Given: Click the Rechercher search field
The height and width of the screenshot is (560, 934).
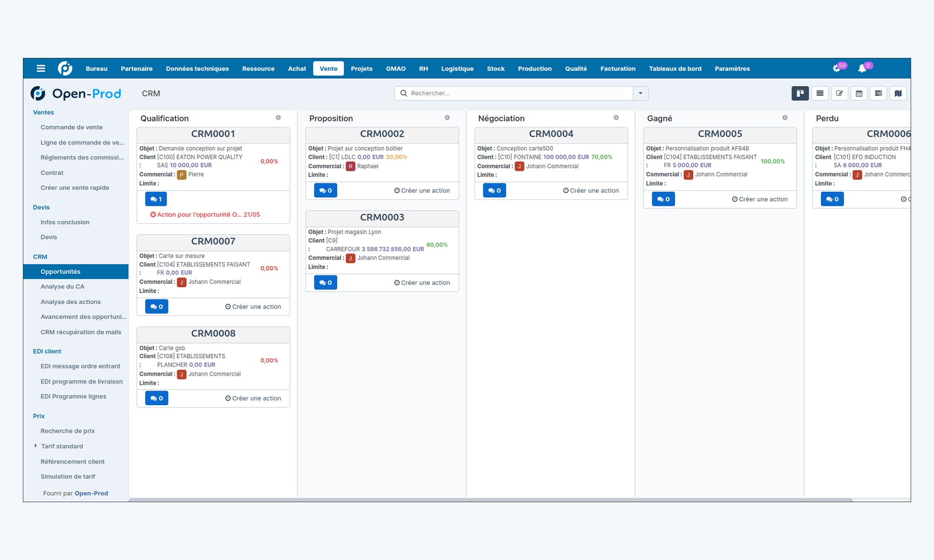Looking at the screenshot, I should tap(514, 93).
